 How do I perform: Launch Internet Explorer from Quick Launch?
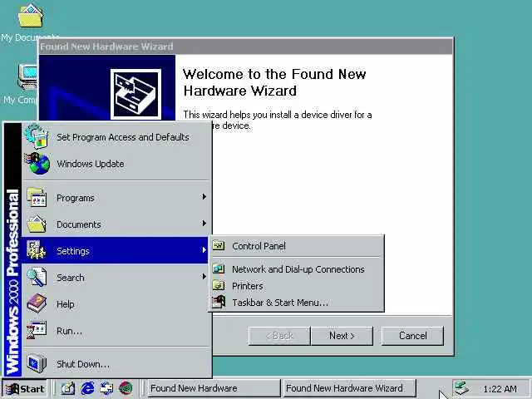tap(87, 388)
